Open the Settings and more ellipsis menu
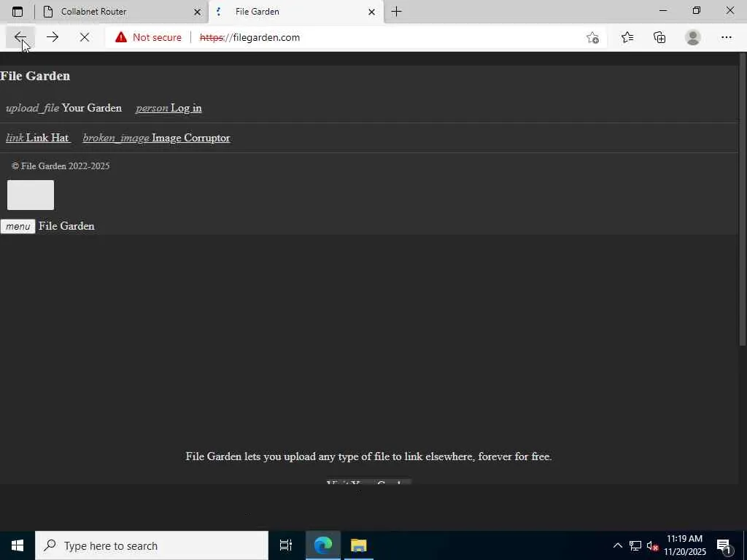747x560 pixels. [726, 37]
